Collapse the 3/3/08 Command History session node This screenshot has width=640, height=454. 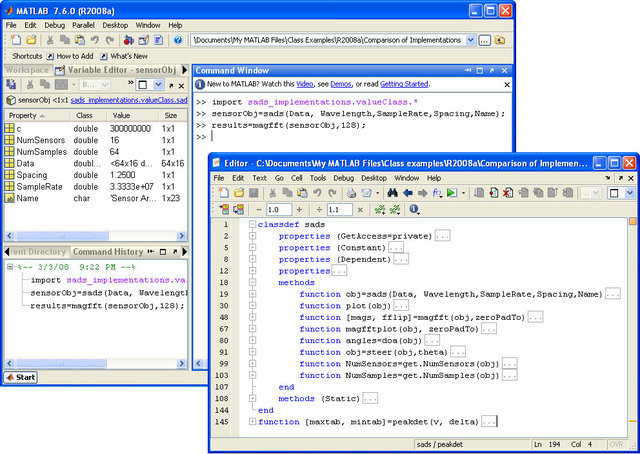10,268
